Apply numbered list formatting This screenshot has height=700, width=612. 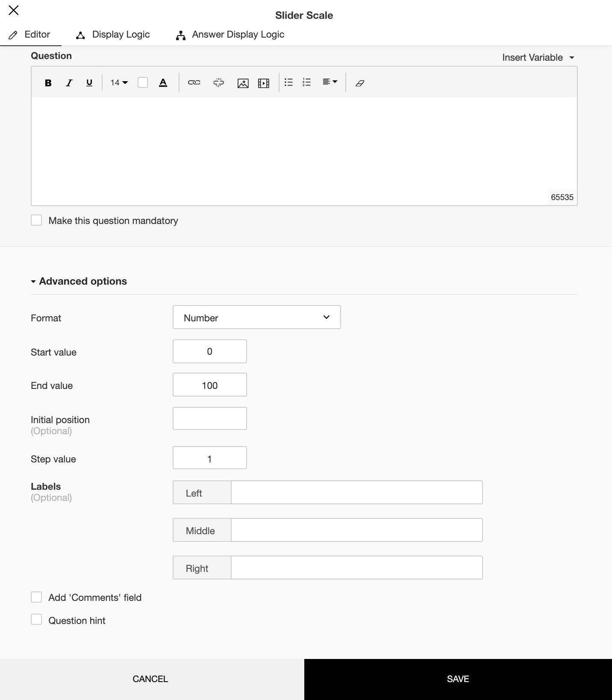306,82
